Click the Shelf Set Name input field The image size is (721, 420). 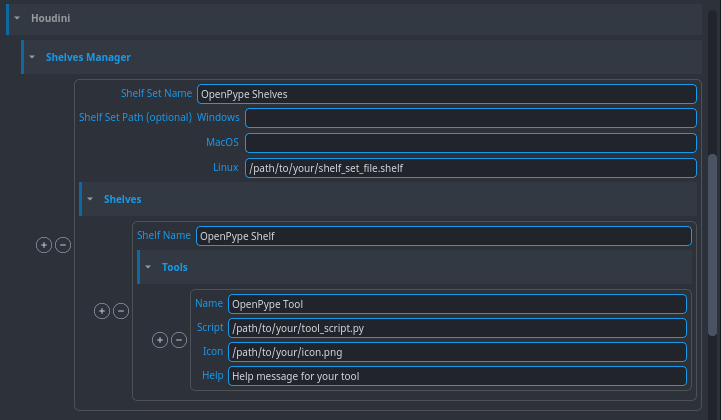(446, 94)
